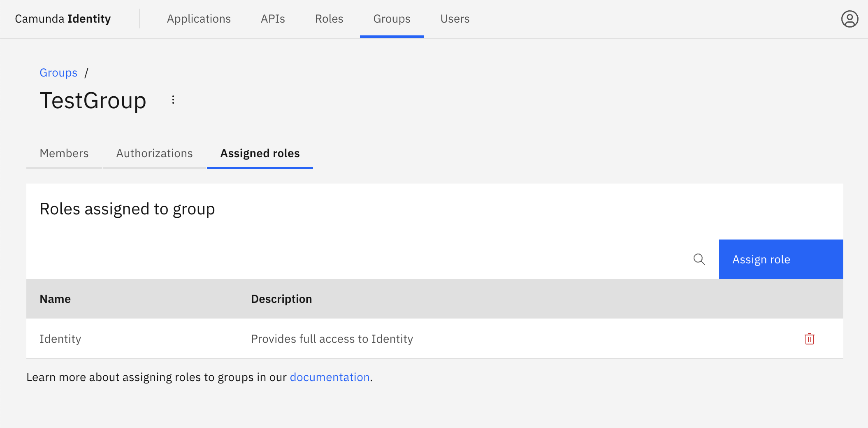Click the magnifier icon near Assign role
868x428 pixels.
pos(699,259)
